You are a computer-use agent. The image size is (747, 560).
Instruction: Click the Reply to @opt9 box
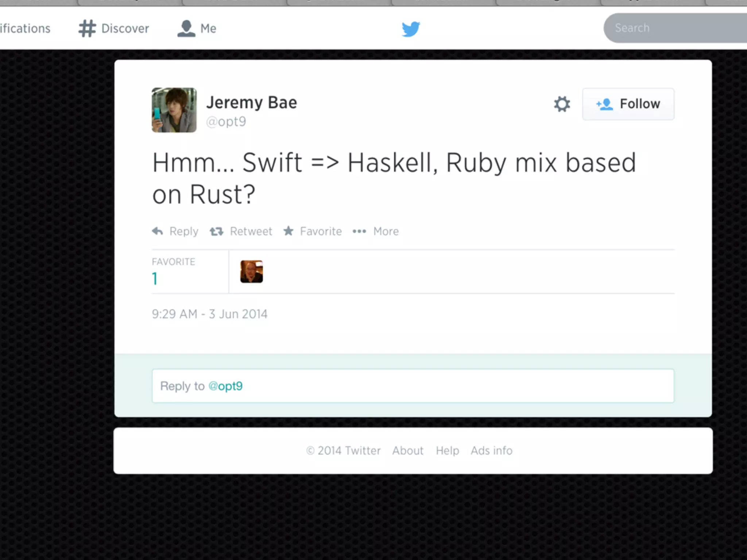[413, 386]
